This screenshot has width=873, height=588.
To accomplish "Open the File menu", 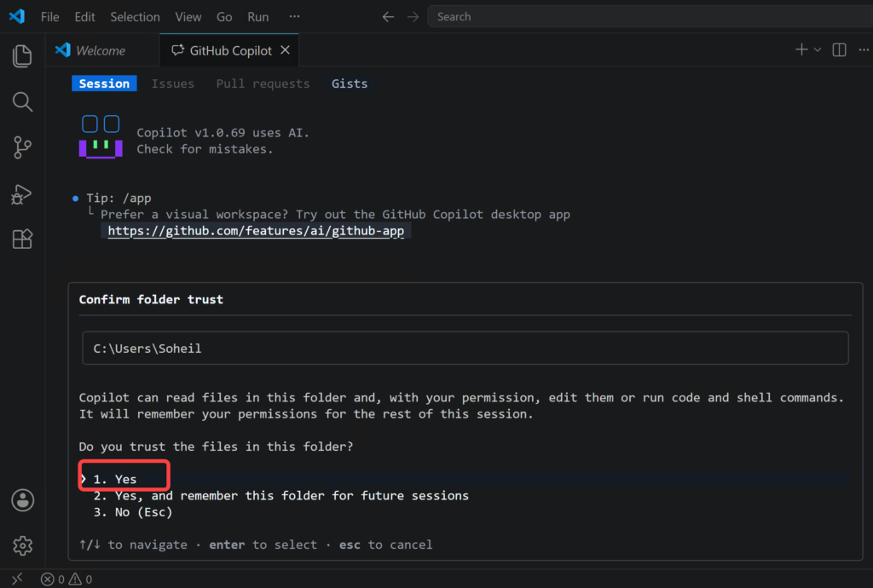I will pos(49,17).
